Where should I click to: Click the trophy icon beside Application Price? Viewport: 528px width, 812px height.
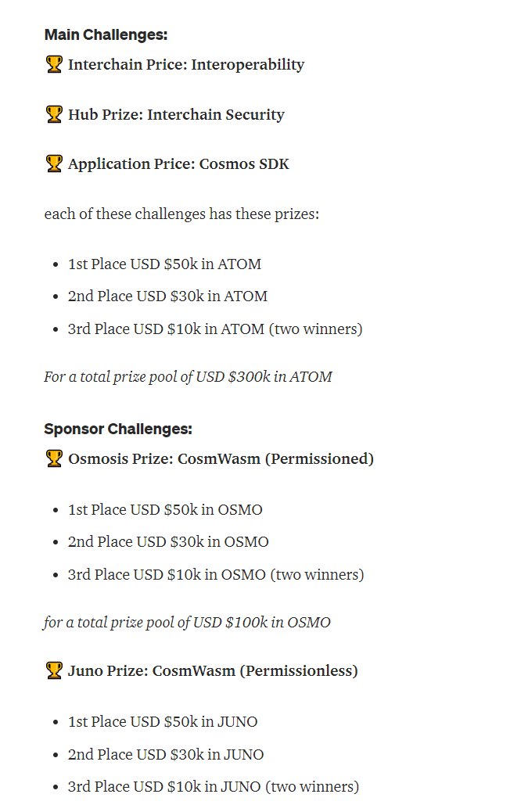click(x=53, y=164)
